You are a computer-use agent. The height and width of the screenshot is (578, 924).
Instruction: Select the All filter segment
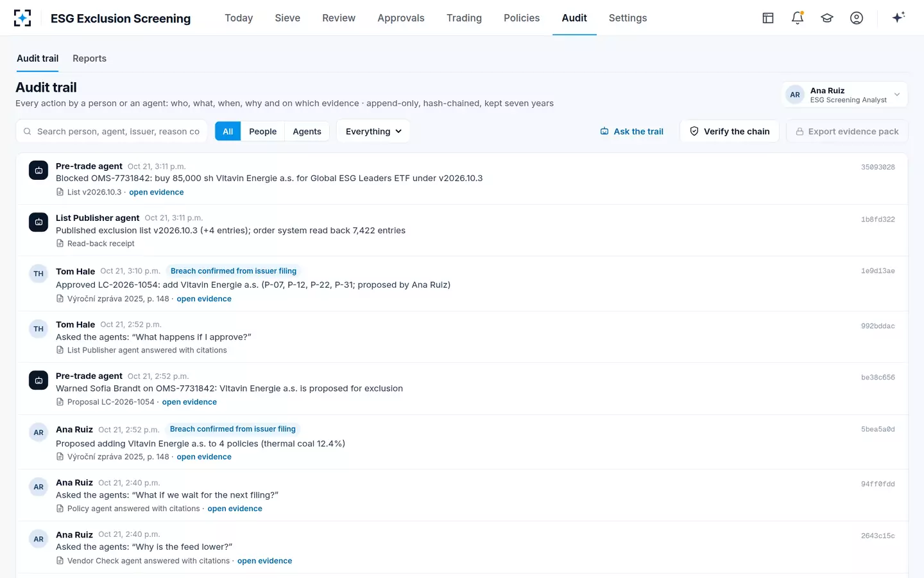point(228,131)
